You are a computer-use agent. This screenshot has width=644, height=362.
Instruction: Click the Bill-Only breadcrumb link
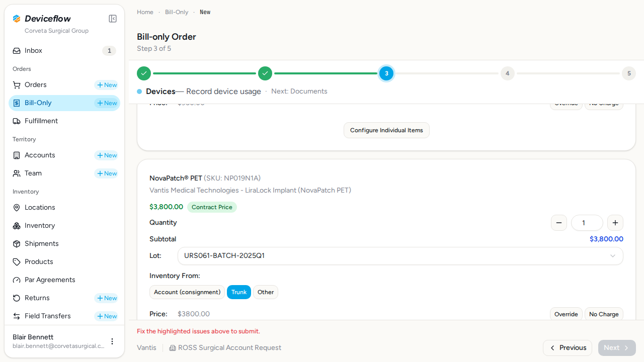click(x=177, y=12)
